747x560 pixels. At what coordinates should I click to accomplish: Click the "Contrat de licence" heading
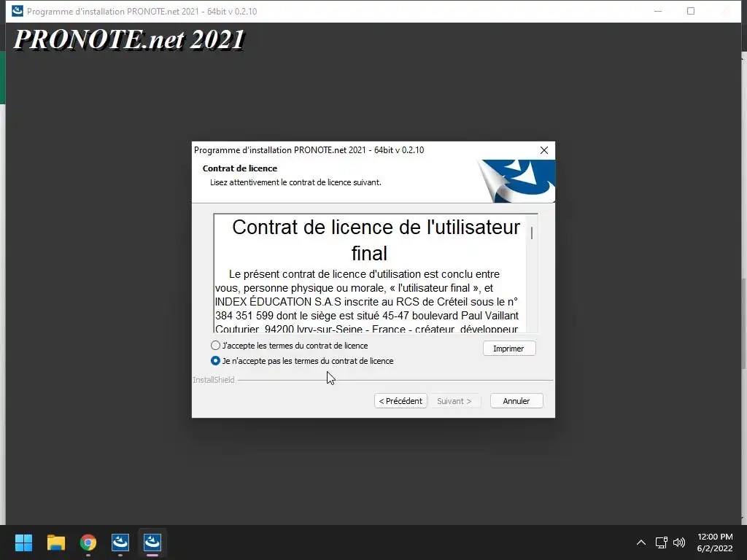tap(239, 168)
